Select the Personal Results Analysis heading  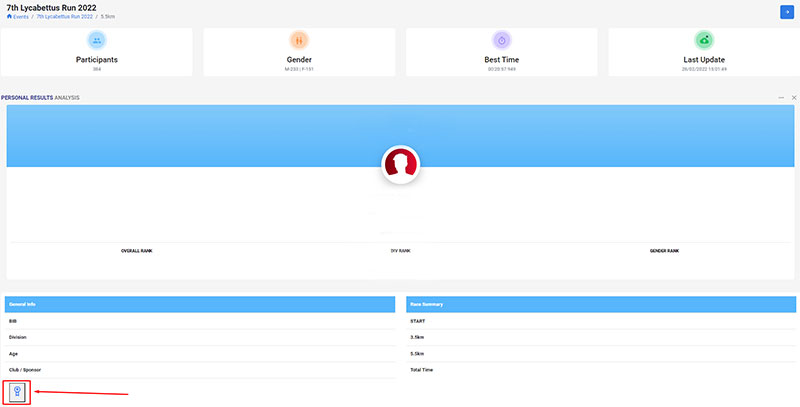(x=40, y=97)
